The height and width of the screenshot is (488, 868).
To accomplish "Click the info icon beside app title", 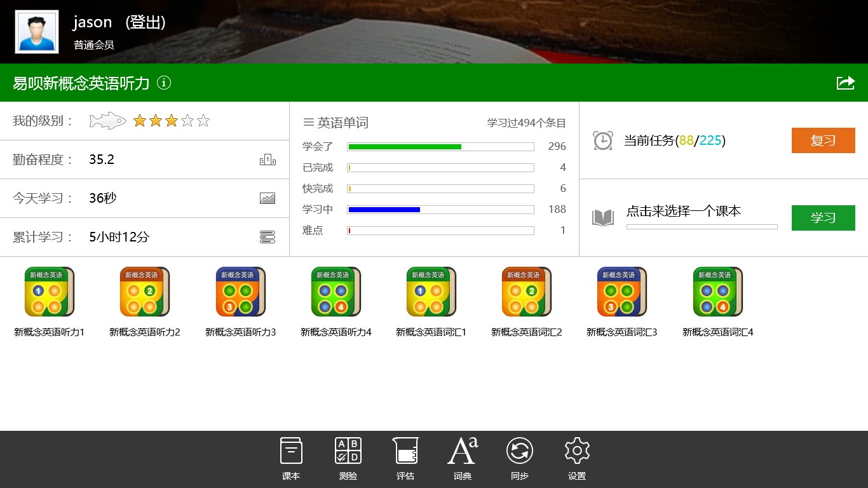I will (164, 83).
